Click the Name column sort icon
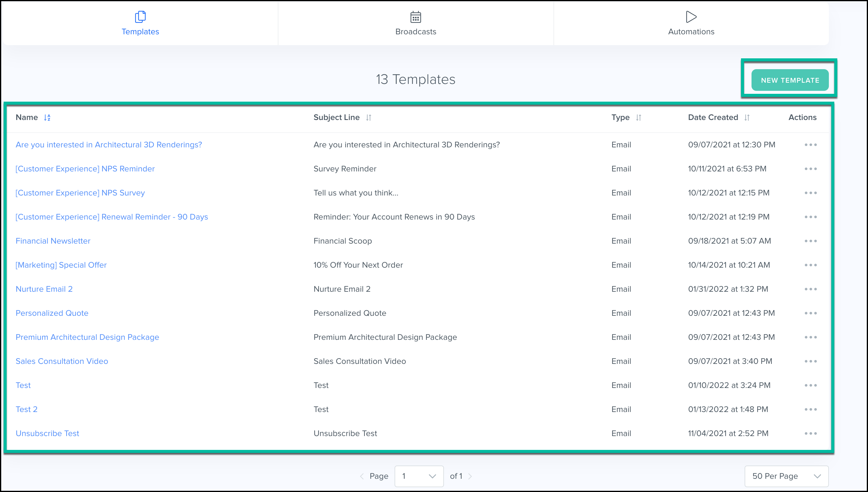The height and width of the screenshot is (492, 868). click(x=47, y=117)
